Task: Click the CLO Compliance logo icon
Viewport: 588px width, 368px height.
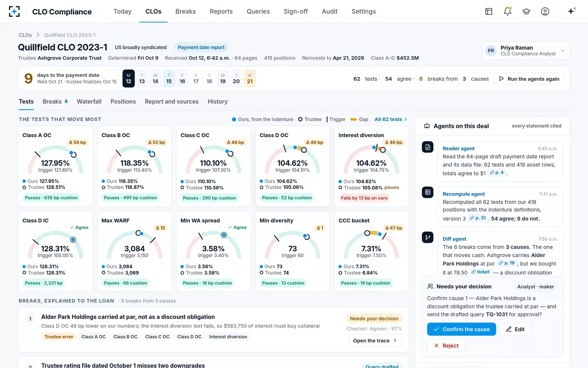Action: pos(14,11)
